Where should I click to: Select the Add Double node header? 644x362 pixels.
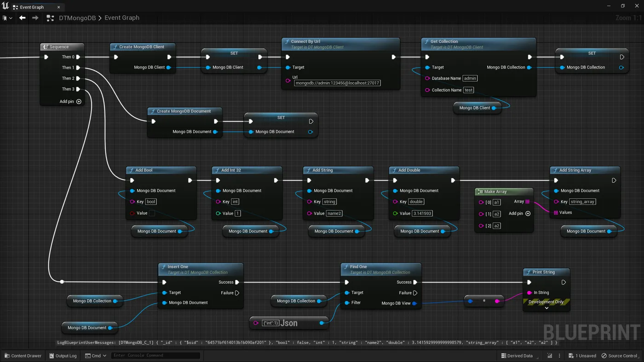[424, 170]
